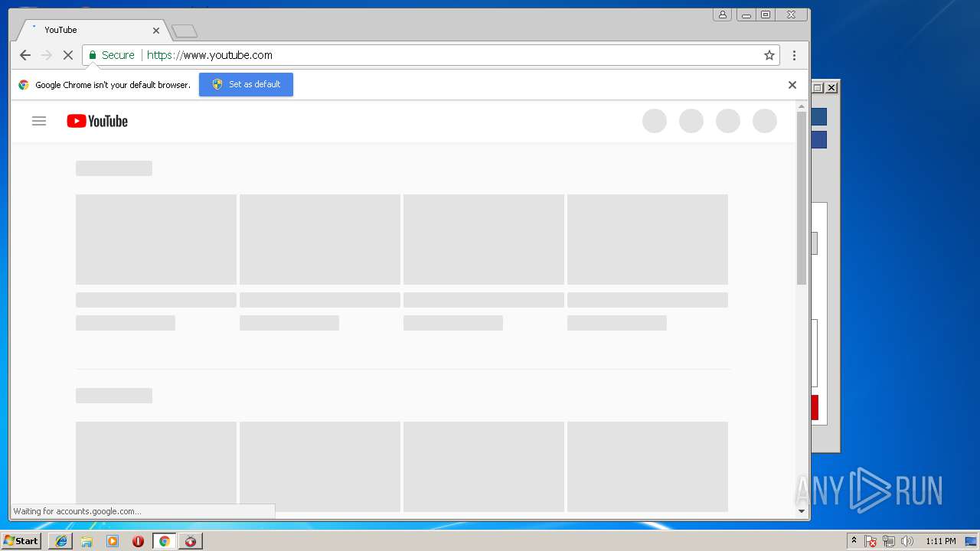The image size is (980, 551).
Task: Open the YouTube hamburger guide menu
Action: point(39,121)
